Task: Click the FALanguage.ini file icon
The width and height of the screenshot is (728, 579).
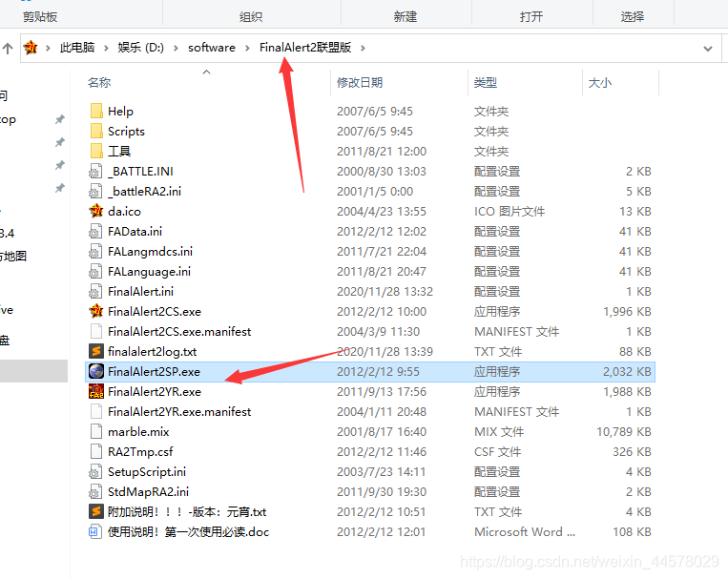Action: [x=96, y=271]
